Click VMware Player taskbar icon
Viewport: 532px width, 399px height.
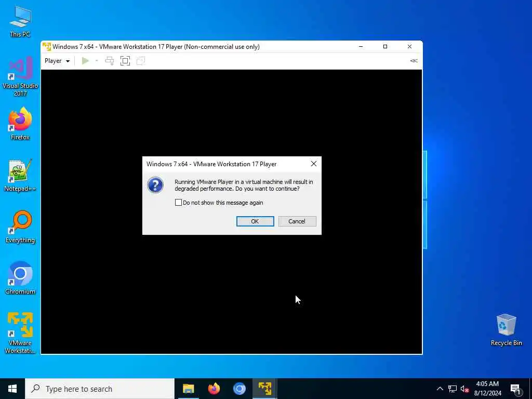(264, 389)
